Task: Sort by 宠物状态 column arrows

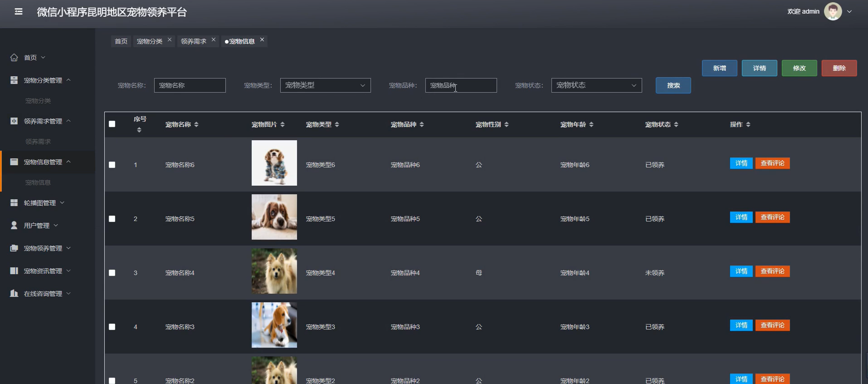Action: (x=676, y=124)
